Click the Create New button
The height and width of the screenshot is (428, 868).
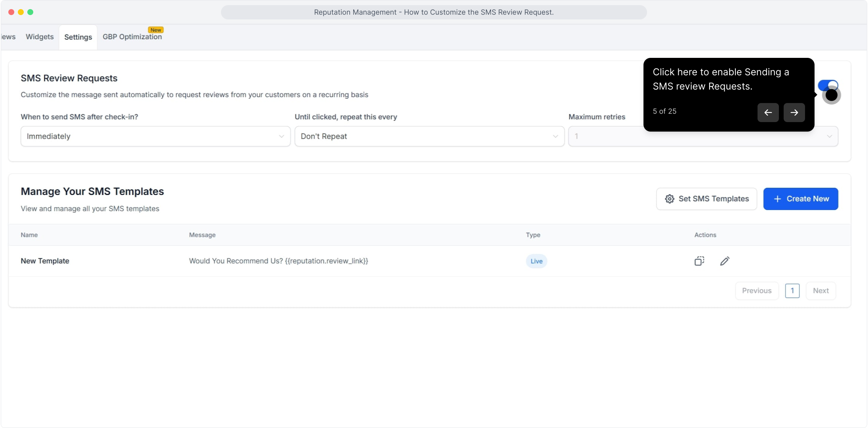pyautogui.click(x=801, y=199)
